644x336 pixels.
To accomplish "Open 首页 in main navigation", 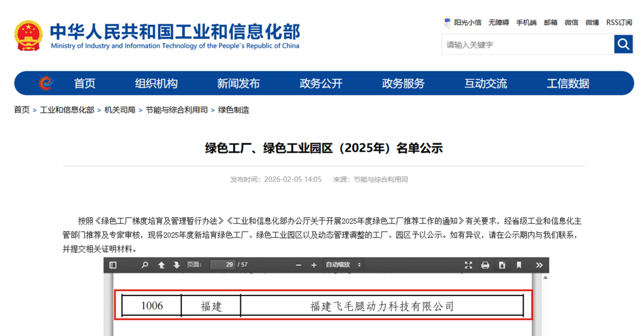I will (85, 83).
